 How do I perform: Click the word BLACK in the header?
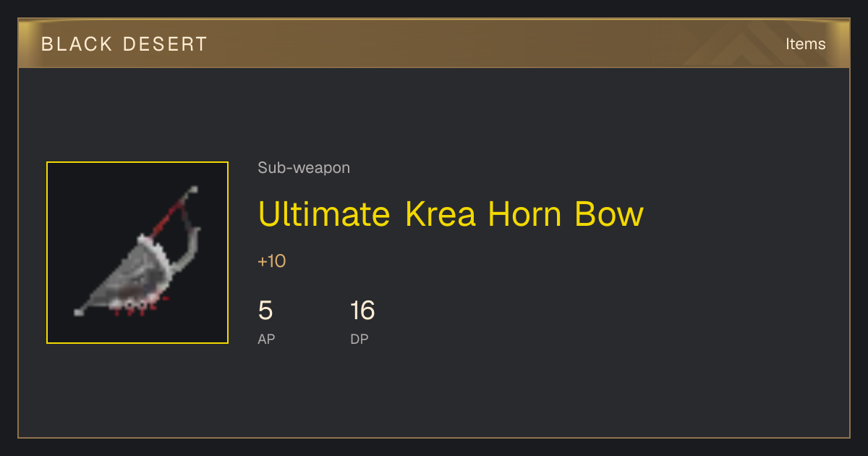click(77, 44)
